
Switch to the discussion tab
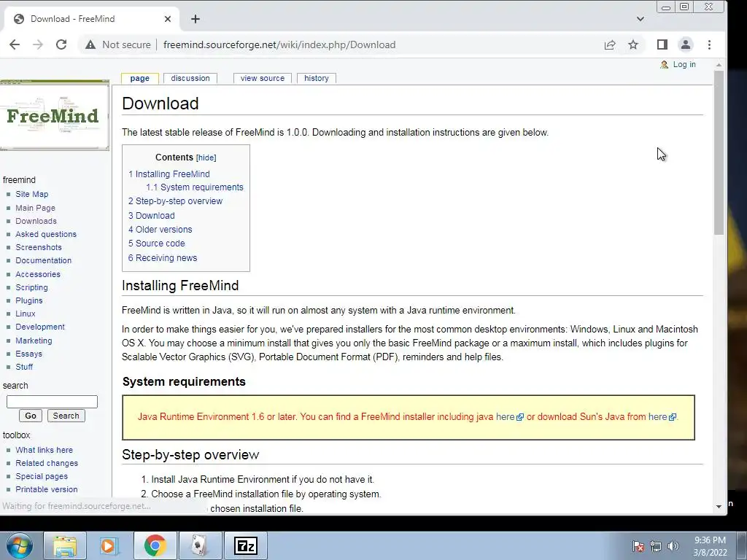click(x=190, y=78)
